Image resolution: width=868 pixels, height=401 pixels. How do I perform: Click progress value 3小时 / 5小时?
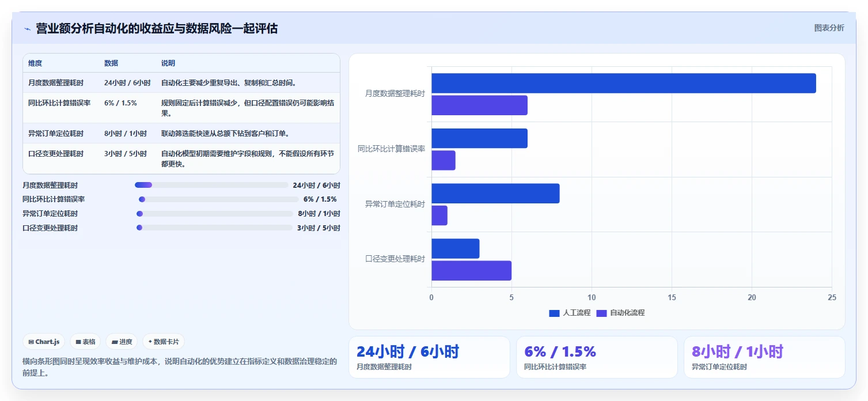click(x=319, y=228)
